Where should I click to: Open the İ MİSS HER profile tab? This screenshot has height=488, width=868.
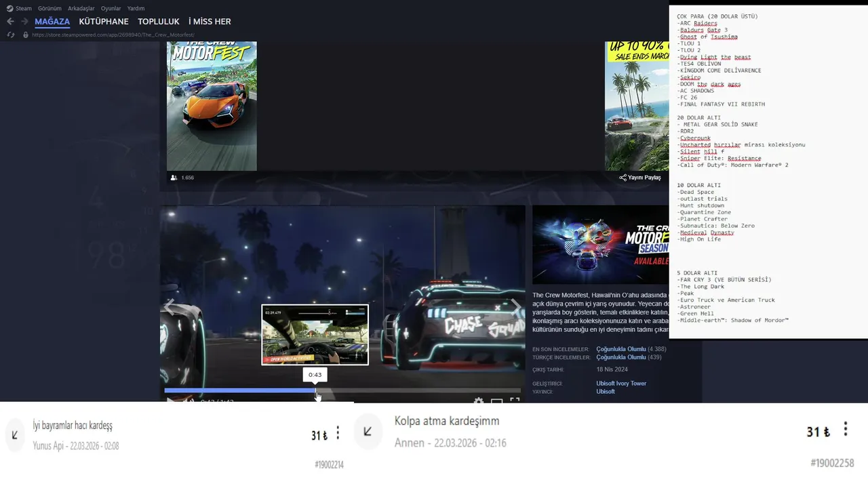pos(210,22)
